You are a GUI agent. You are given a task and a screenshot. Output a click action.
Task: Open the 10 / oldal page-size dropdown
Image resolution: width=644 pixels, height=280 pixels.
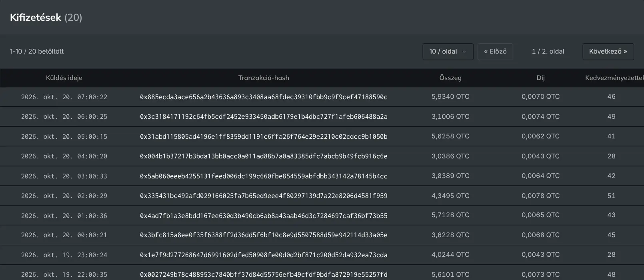click(448, 52)
